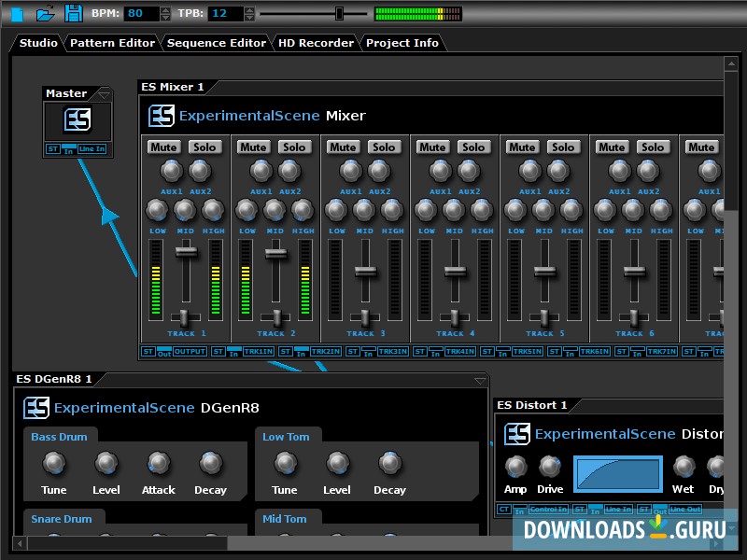Increase BPM with the up stepper arrow
Viewport: 747px width, 560px height.
coord(165,9)
